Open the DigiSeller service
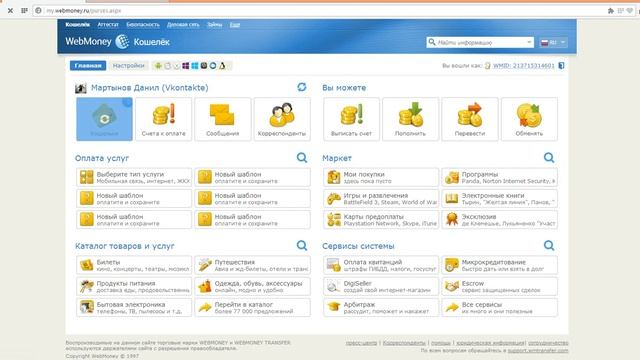Image resolution: width=640 pixels, height=360 pixels. click(381, 287)
